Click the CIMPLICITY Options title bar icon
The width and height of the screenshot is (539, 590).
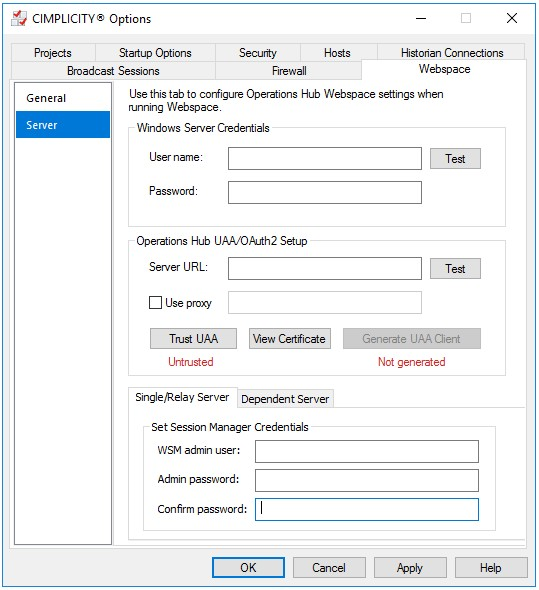(x=19, y=18)
